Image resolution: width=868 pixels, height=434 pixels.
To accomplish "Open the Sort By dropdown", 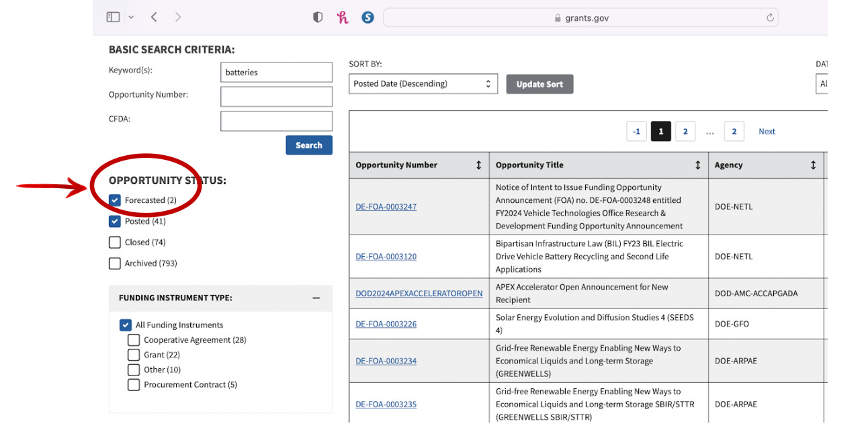I will (x=423, y=84).
